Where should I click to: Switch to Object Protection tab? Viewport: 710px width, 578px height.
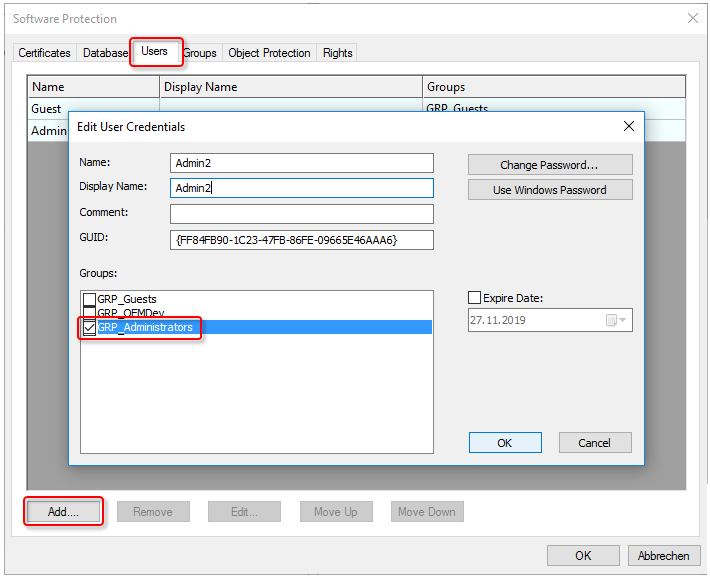(269, 53)
